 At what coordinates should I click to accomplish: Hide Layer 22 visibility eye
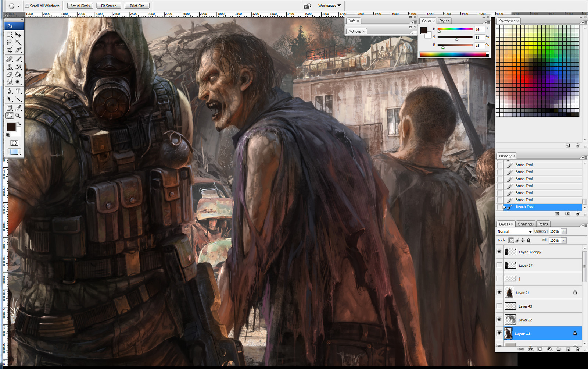(x=499, y=319)
